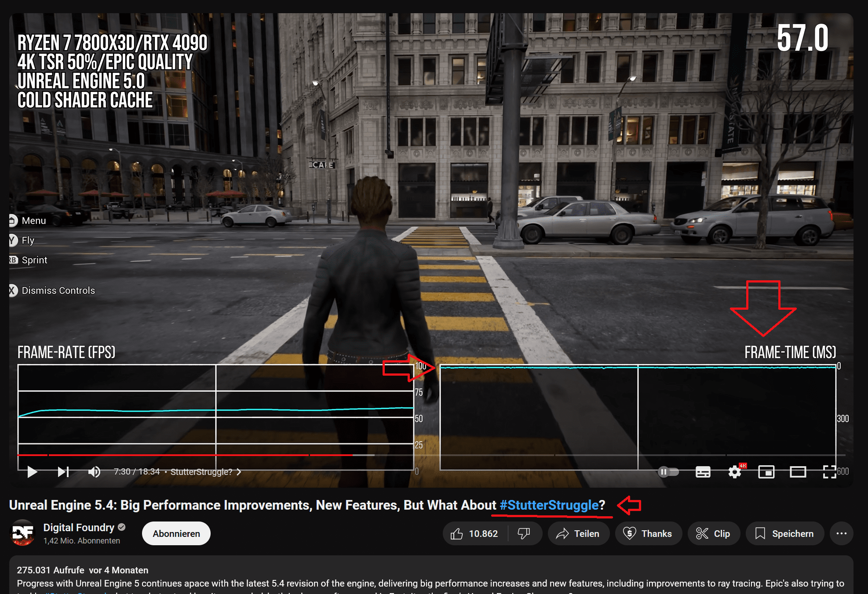Like the video (10.862)

[475, 533]
